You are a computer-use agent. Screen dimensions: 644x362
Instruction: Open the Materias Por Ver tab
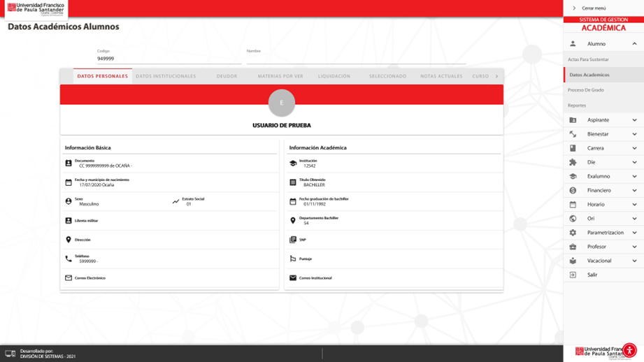pyautogui.click(x=280, y=76)
